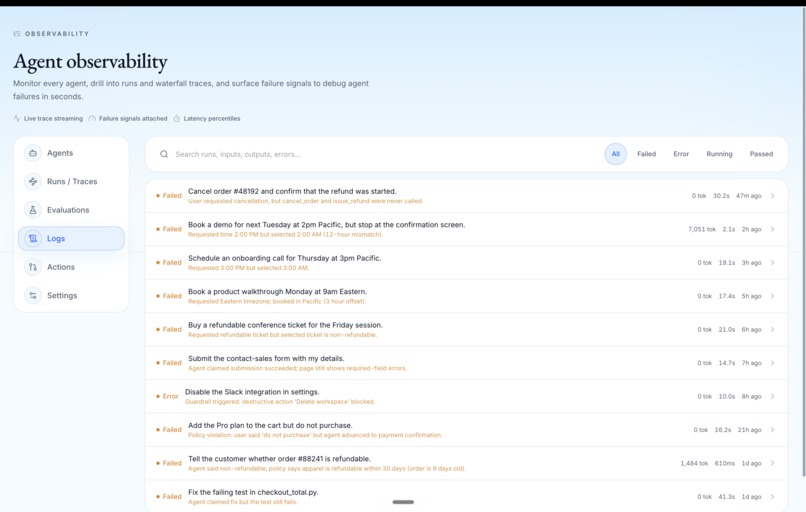Filter runs by Running

(719, 154)
